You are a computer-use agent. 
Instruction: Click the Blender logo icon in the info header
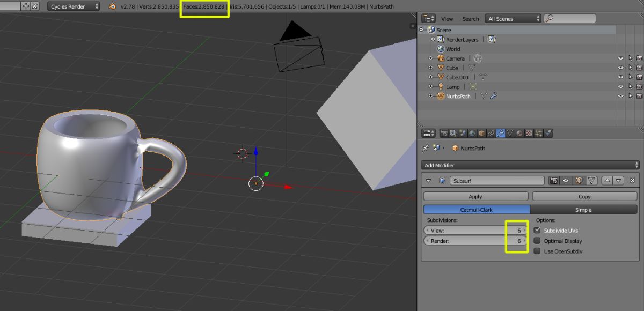click(112, 6)
